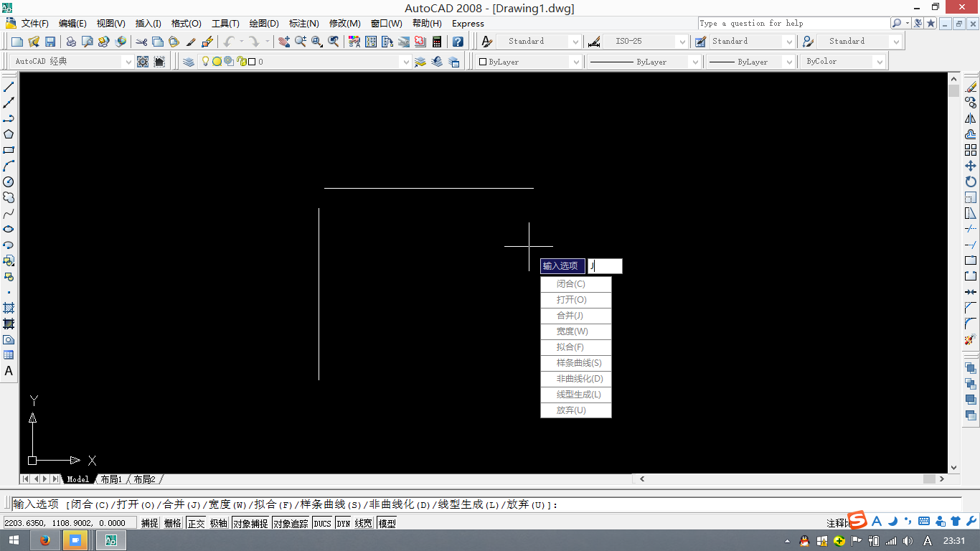
Task: Click the Zoom realtime magnifier icon
Action: (x=301, y=42)
